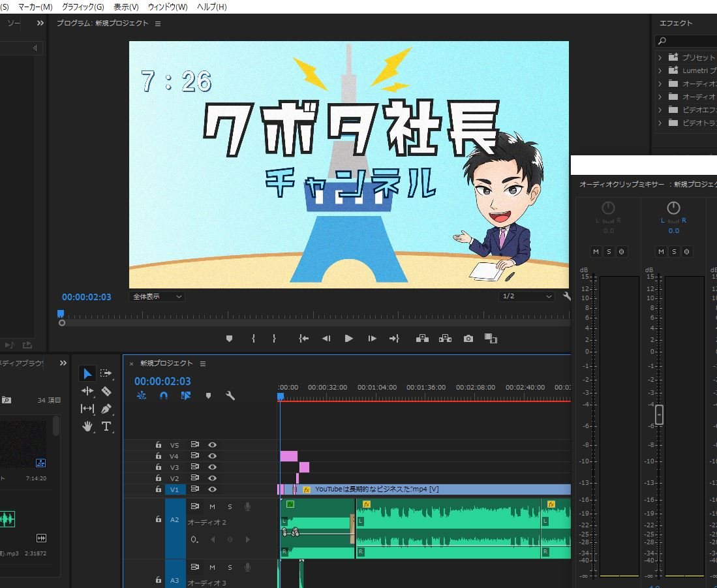Viewport: 717px width, 588px height.
Task: Pick the Hand tool
Action: point(87,426)
